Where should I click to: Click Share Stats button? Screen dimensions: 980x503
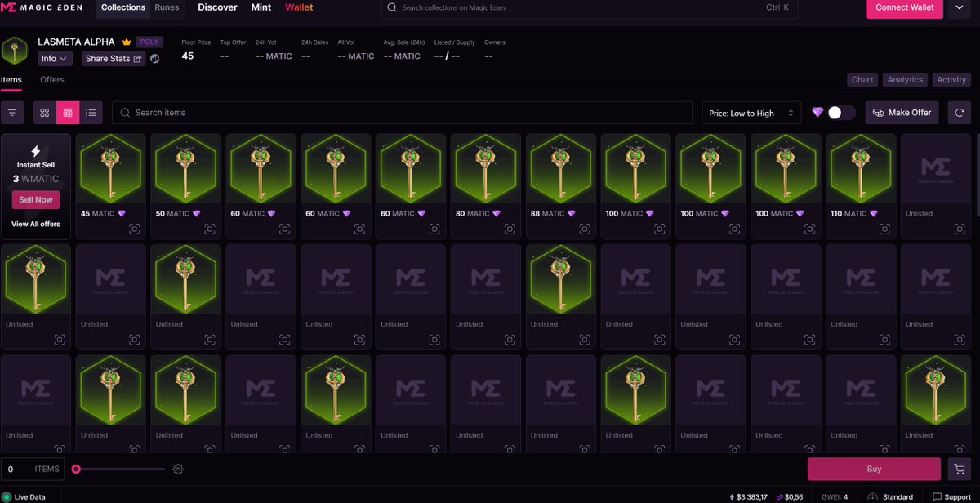114,59
